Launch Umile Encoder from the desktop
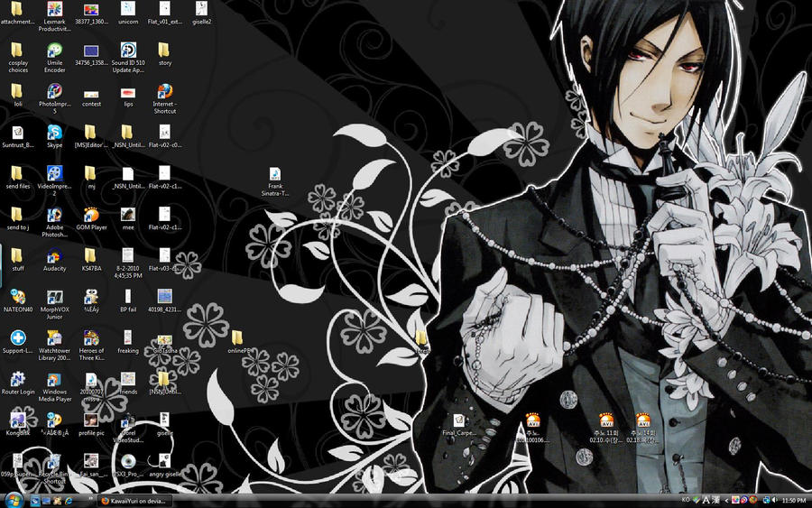812x508 pixels. 54,58
